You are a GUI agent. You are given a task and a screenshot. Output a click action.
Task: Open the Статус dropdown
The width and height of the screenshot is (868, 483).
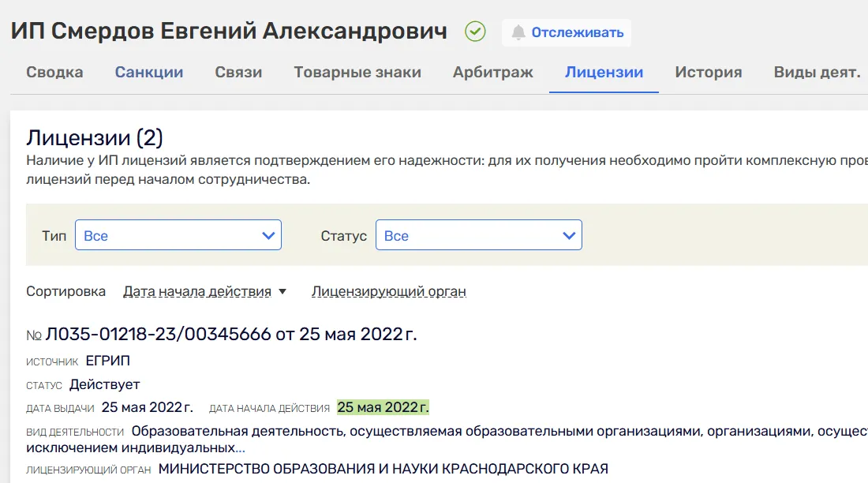pyautogui.click(x=479, y=235)
